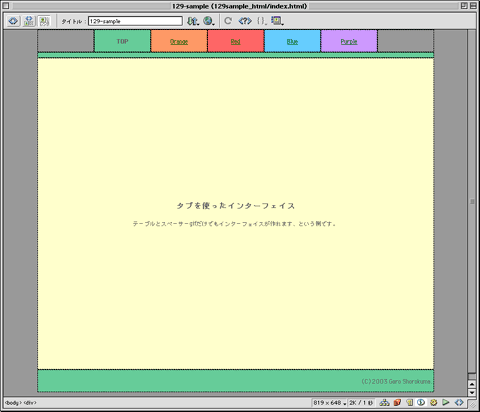Click the heading タブを使ったインターフェイス
The height and width of the screenshot is (412, 480).
(236, 206)
